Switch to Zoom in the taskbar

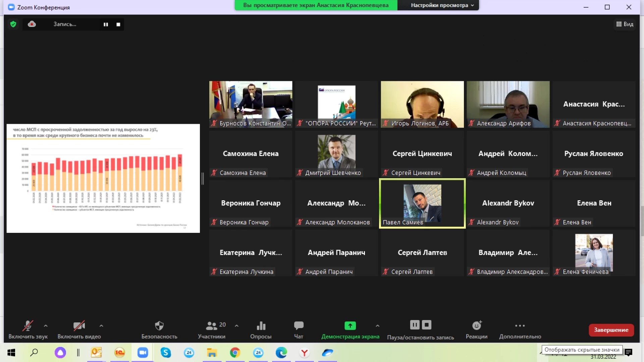click(143, 353)
